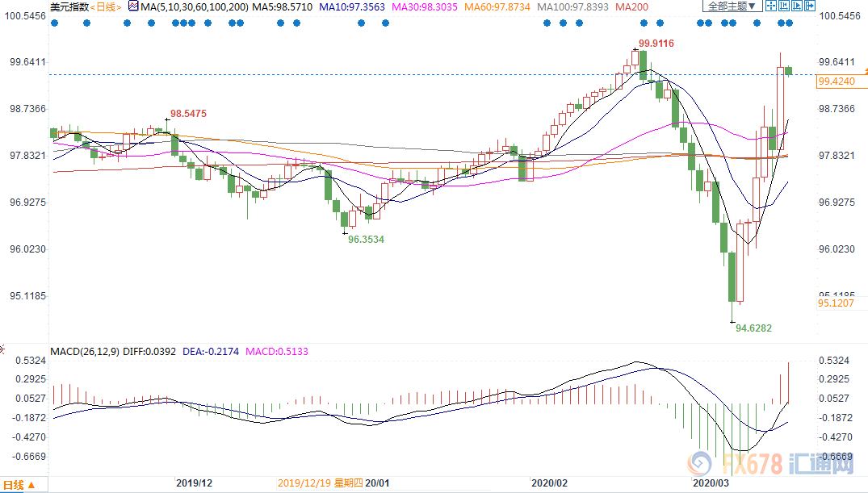Image resolution: width=868 pixels, height=493 pixels.
Task: Click the 2019/12 label on time axis
Action: pyautogui.click(x=194, y=483)
